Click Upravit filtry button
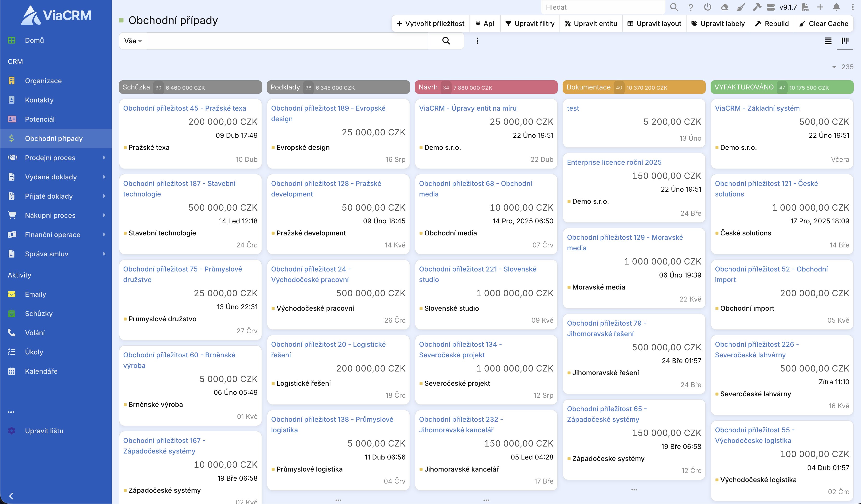Viewport: 861px width, 504px height. click(x=530, y=24)
